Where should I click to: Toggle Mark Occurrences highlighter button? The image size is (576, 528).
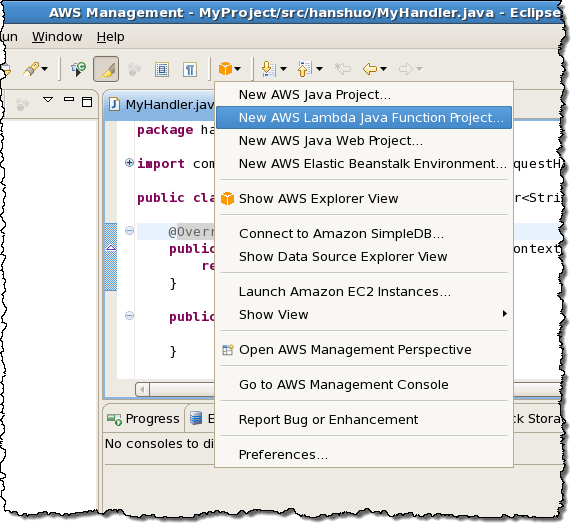pos(106,69)
